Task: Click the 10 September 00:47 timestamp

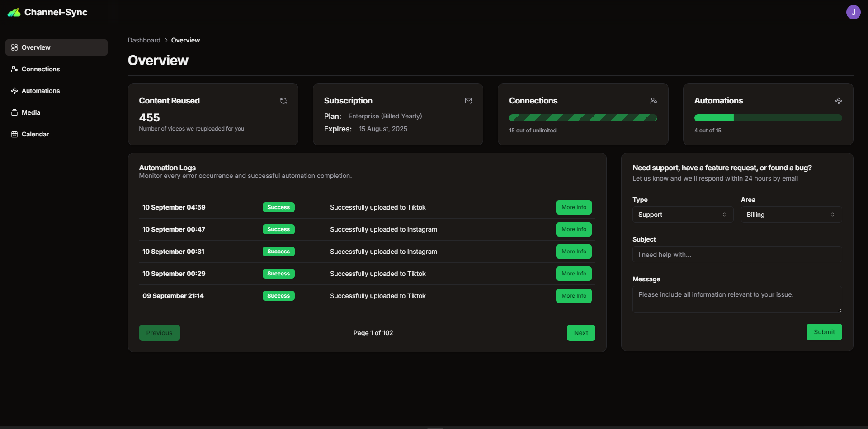Action: click(x=174, y=229)
